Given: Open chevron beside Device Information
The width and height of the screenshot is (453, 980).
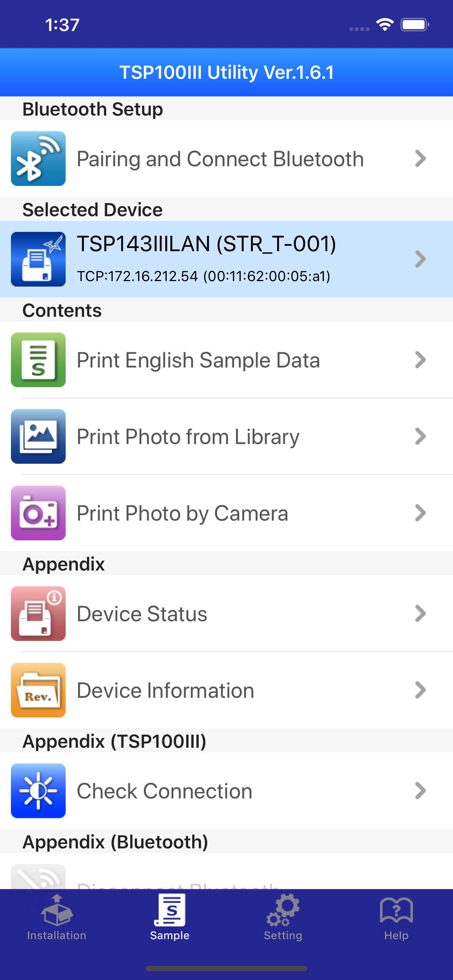Looking at the screenshot, I should pyautogui.click(x=420, y=690).
